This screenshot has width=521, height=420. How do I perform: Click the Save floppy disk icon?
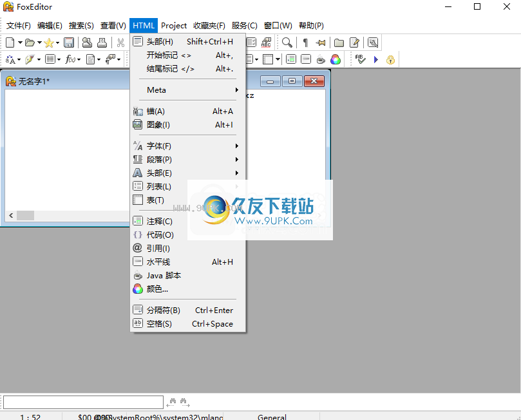(69, 43)
